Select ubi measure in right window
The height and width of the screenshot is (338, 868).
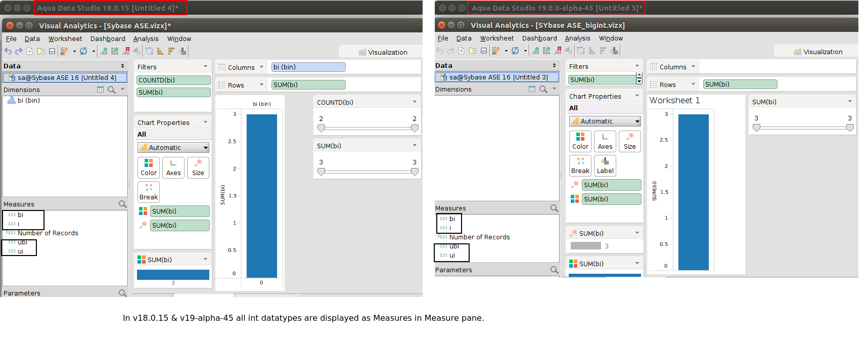[x=449, y=246]
